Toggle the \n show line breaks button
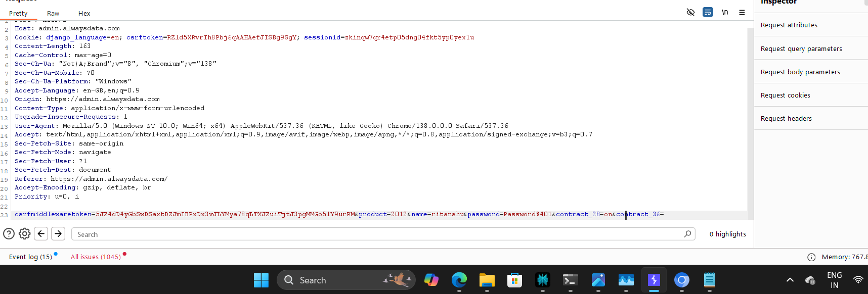Screen dimensions: 868x294 click(x=725, y=12)
